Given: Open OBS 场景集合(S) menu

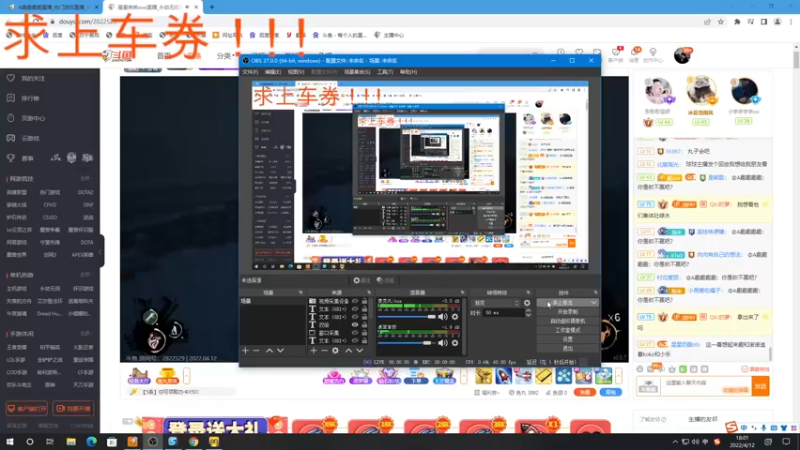Looking at the screenshot, I should point(357,72).
